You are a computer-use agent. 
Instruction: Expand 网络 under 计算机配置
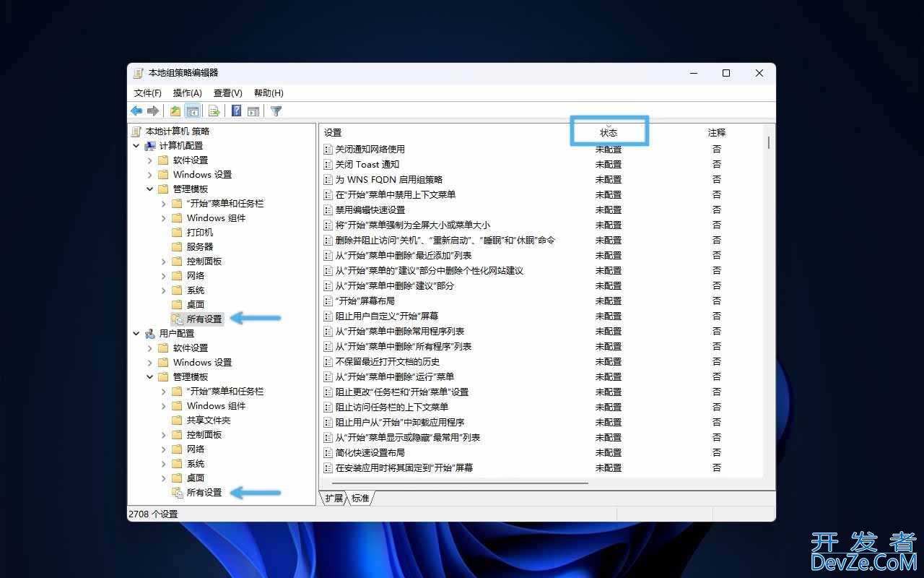164,276
